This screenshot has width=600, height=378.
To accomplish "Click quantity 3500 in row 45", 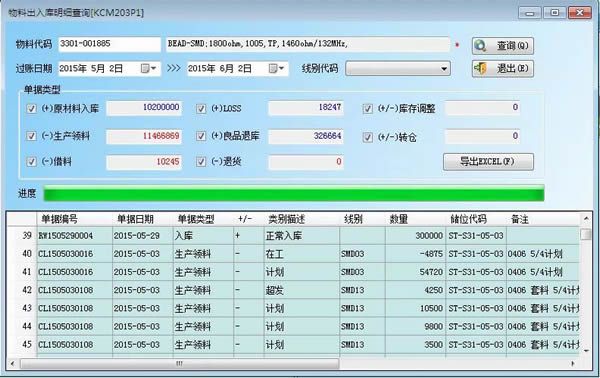I will [415, 345].
